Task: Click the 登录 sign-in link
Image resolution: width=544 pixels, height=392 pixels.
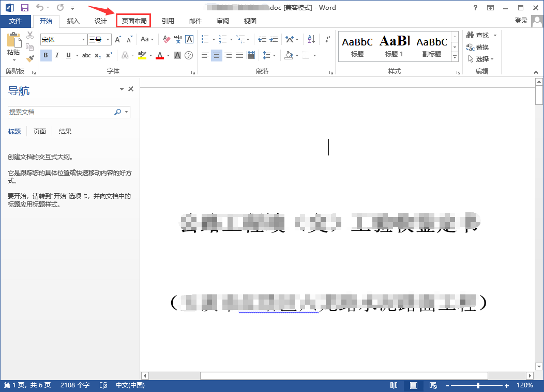Action: tap(521, 21)
